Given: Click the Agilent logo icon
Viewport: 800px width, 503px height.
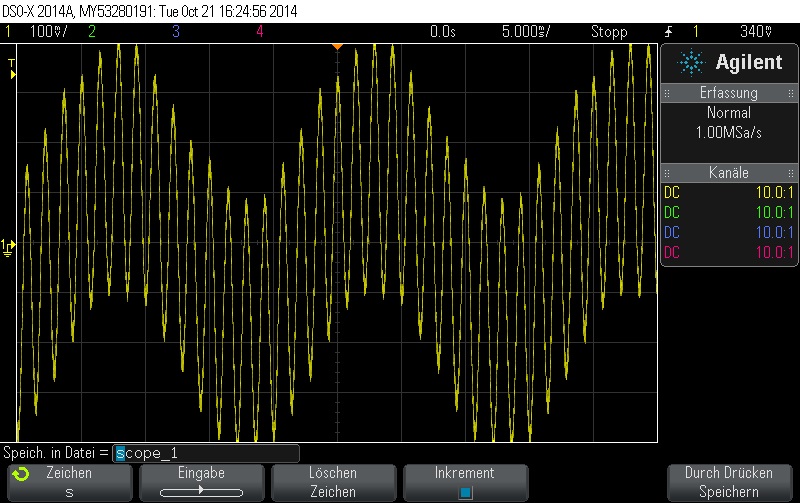Looking at the screenshot, I should [691, 63].
